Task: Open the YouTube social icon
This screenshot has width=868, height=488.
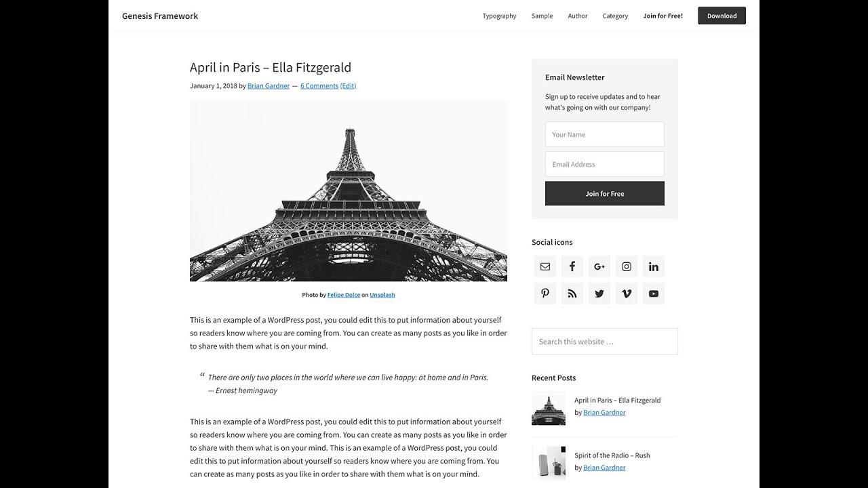Action: (654, 293)
